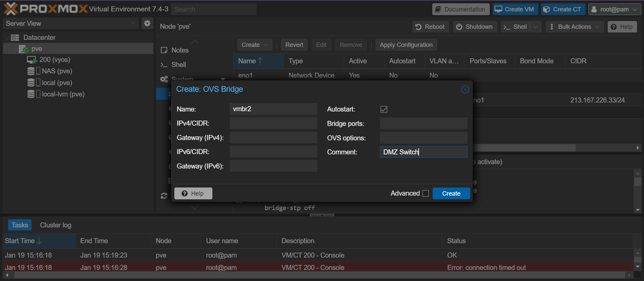Image resolution: width=644 pixels, height=281 pixels.
Task: Select 200 (vyos) in tree
Action: [x=55, y=60]
